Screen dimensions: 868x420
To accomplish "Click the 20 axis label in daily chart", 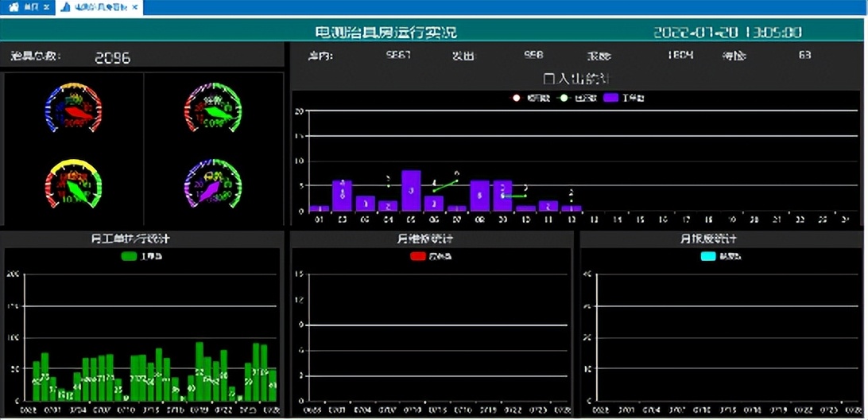I will (x=299, y=111).
